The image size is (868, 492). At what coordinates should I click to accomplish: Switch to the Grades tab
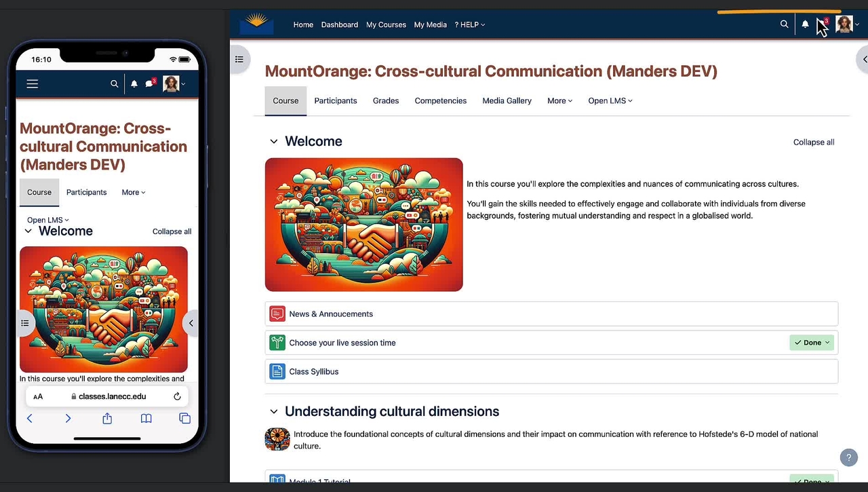pos(386,100)
